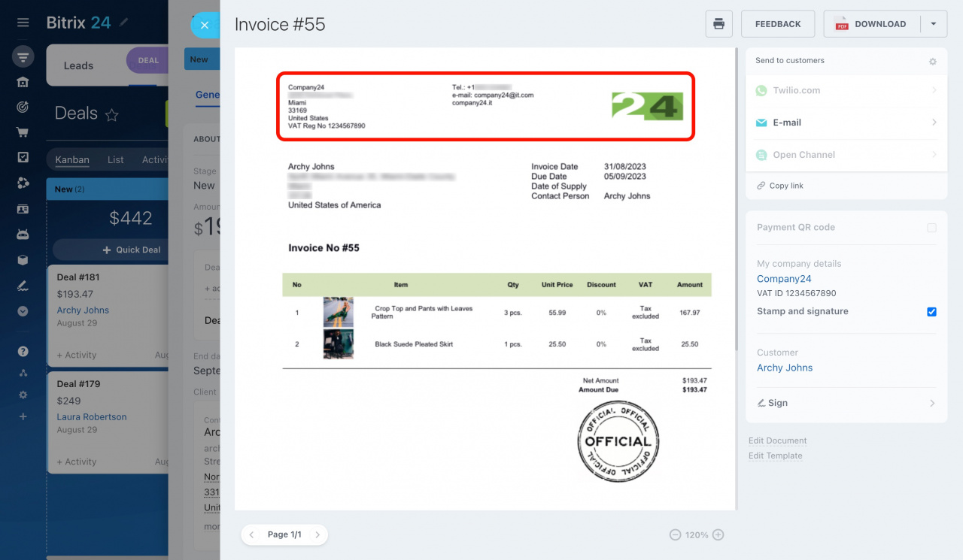963x560 pixels.
Task: Add activity to Deal #181
Action: (77, 355)
